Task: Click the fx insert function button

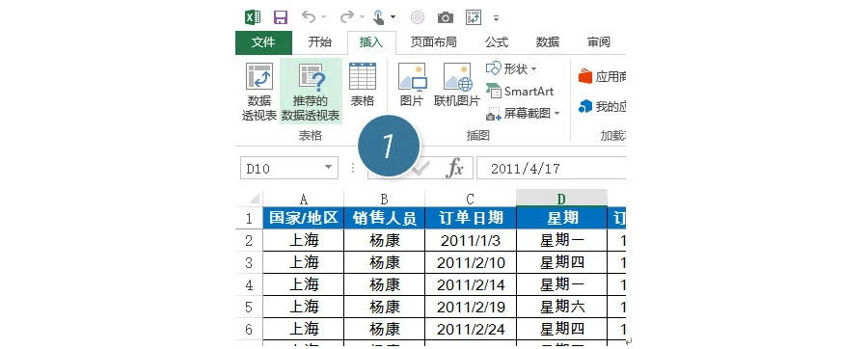Action: click(x=454, y=168)
